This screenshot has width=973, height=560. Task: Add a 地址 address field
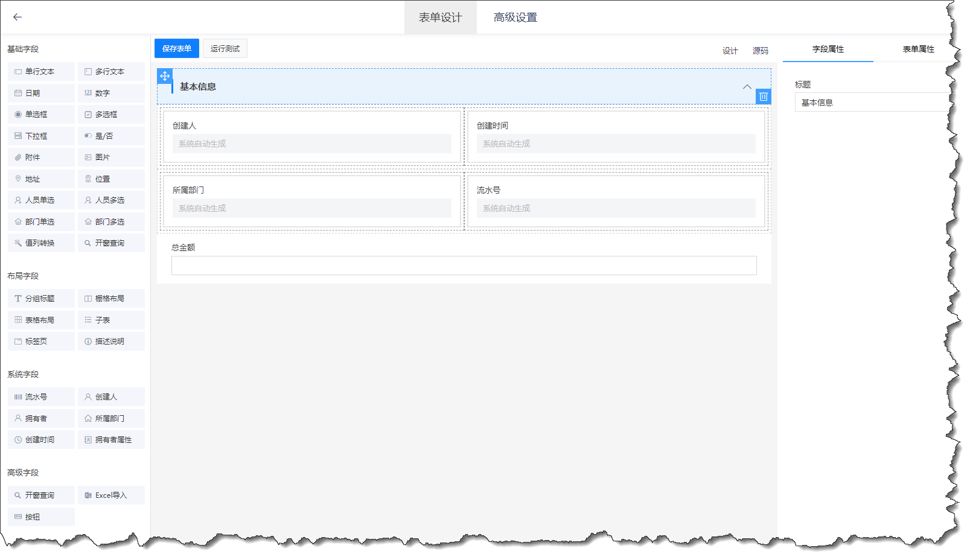point(41,179)
